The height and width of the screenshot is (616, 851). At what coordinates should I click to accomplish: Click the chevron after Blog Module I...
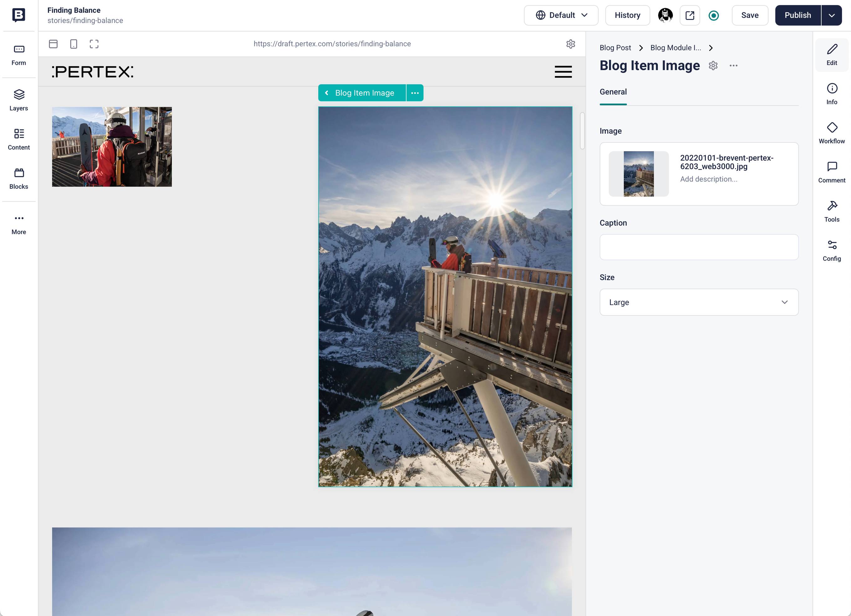(x=710, y=48)
